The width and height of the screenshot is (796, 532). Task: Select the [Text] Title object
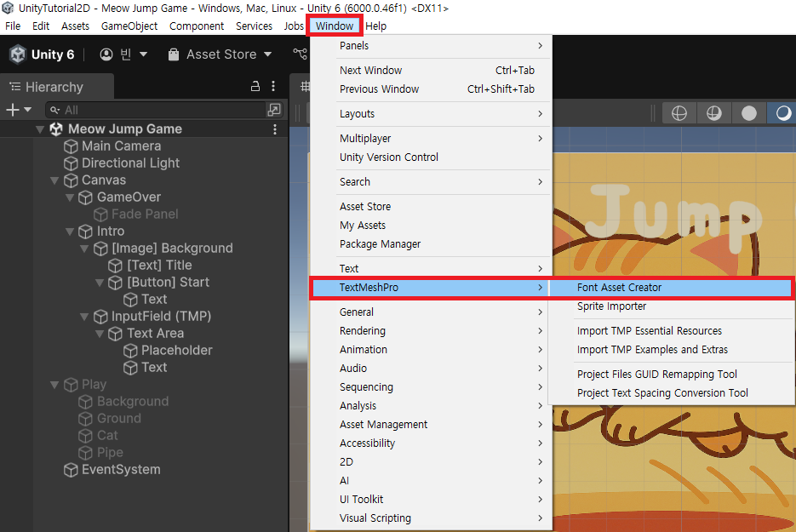point(159,266)
